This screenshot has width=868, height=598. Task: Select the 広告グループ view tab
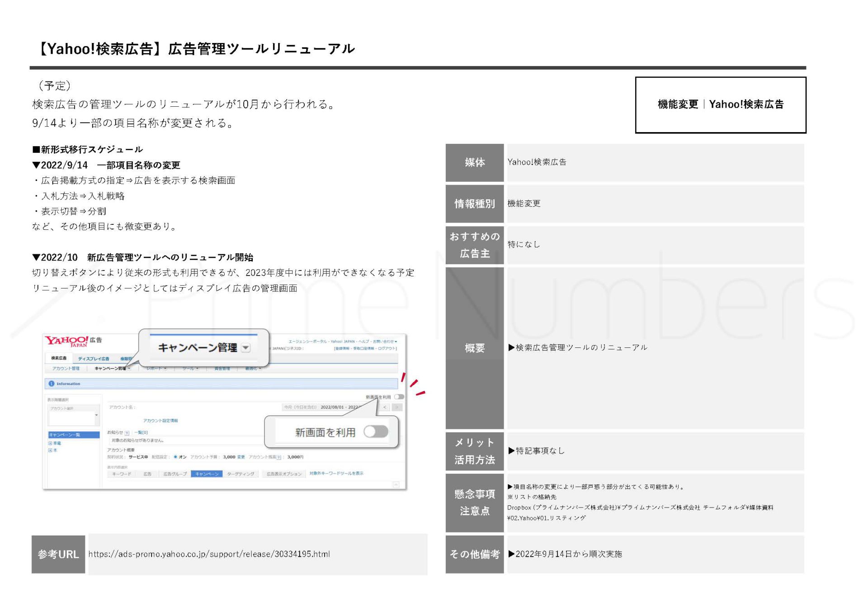[175, 474]
